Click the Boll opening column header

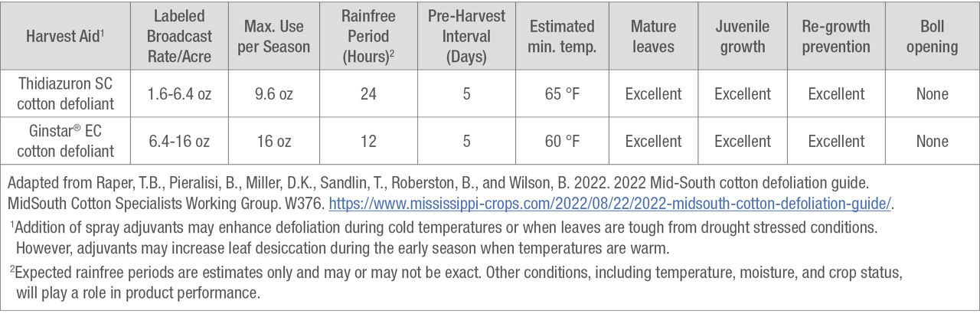click(x=932, y=37)
